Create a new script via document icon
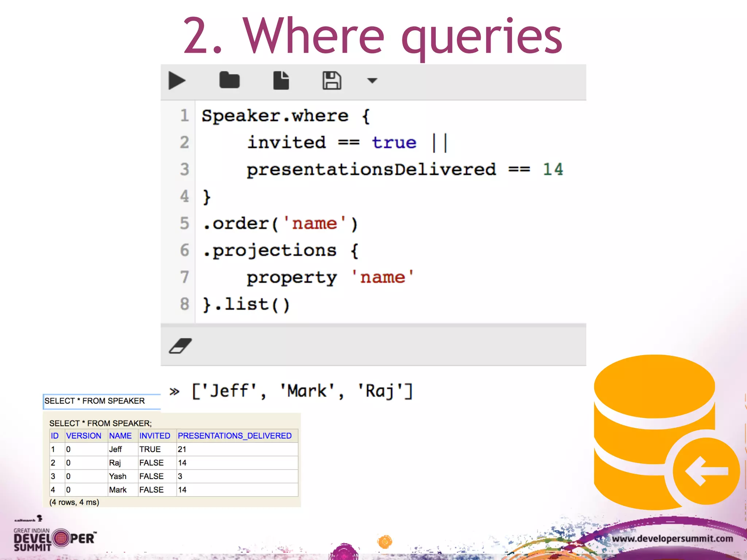This screenshot has width=747, height=560. [281, 80]
